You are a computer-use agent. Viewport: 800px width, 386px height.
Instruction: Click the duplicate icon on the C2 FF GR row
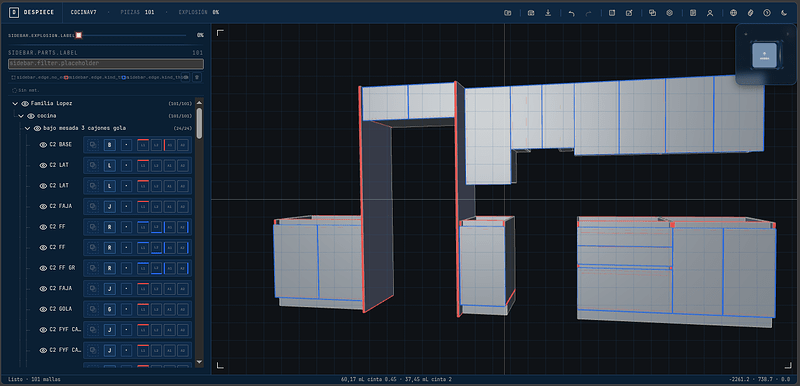click(93, 268)
